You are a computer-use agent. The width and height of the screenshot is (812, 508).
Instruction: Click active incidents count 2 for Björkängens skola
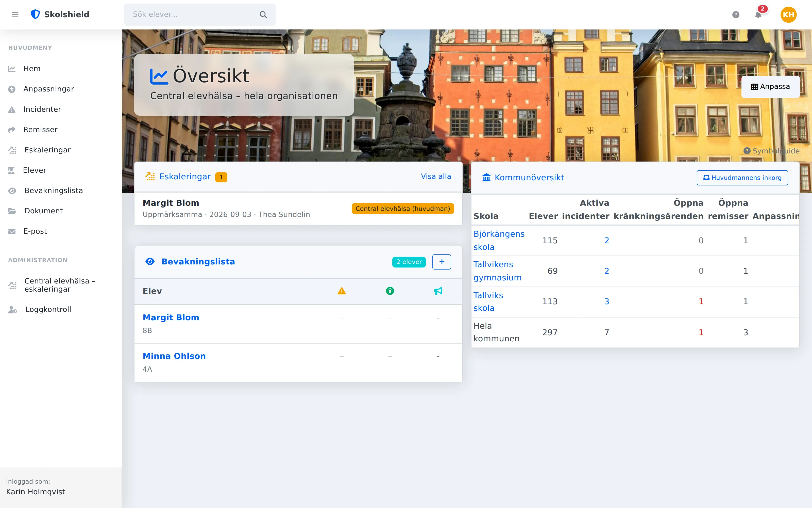(607, 241)
